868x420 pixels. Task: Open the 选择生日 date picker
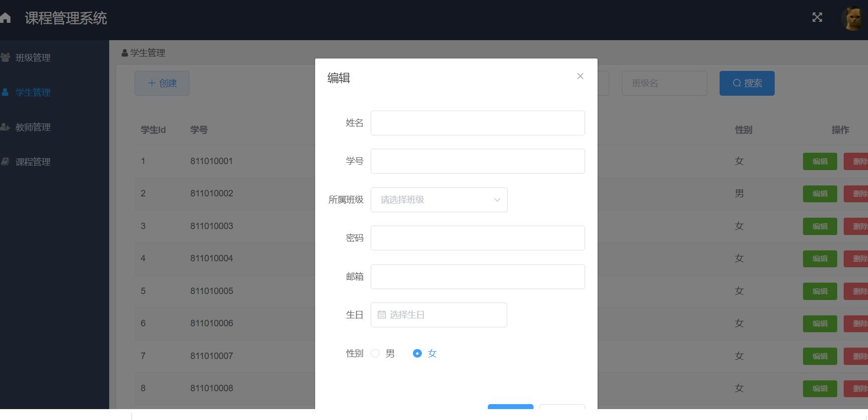pos(439,315)
